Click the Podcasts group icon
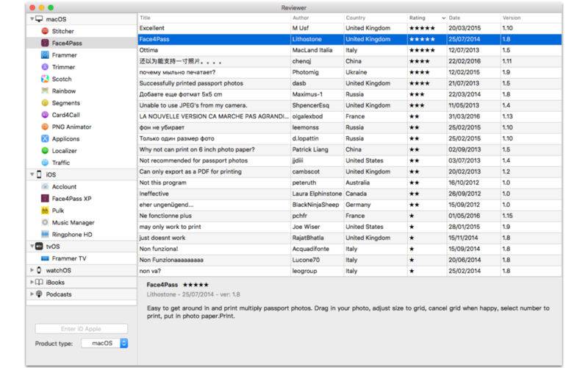The width and height of the screenshot is (588, 368). [39, 294]
